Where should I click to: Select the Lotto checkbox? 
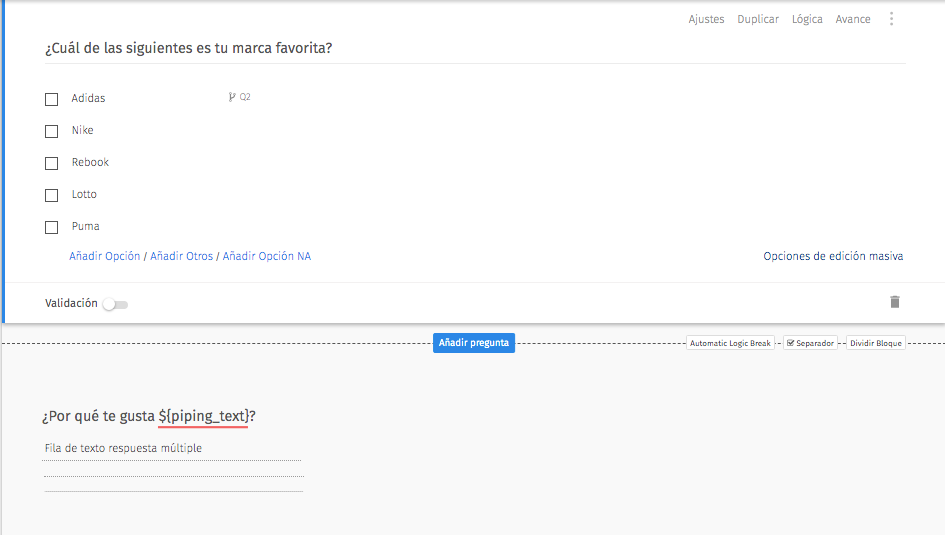52,195
